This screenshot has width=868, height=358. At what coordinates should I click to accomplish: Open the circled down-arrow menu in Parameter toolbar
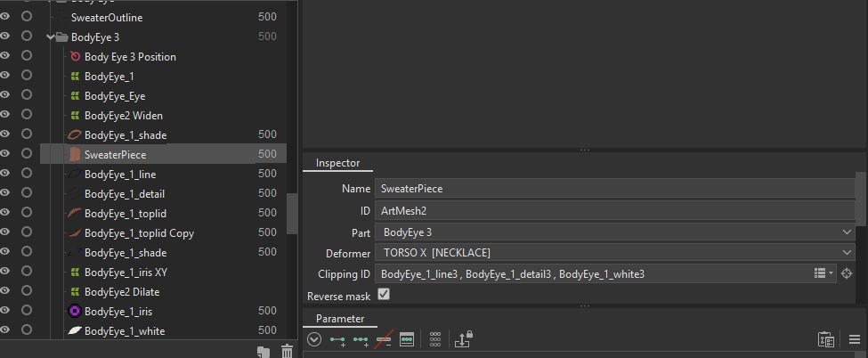(x=314, y=339)
